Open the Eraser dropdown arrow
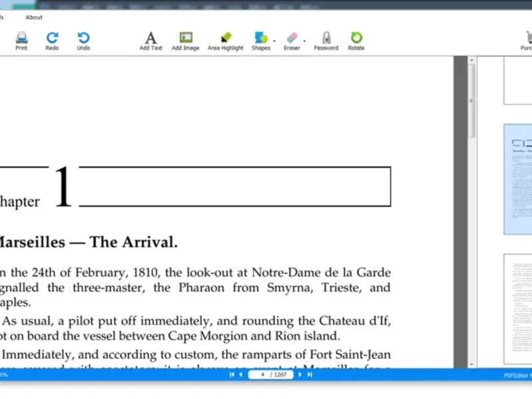532x399 pixels. click(305, 41)
